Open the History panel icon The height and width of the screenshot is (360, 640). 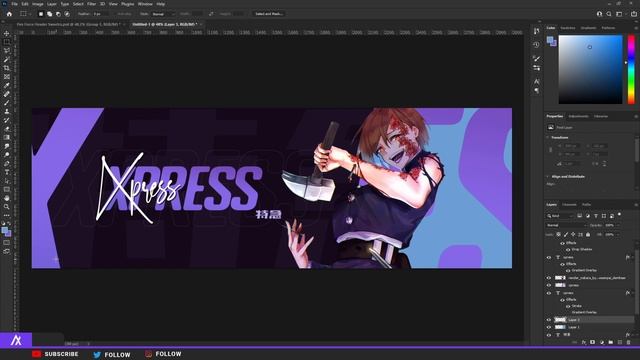pyautogui.click(x=536, y=44)
